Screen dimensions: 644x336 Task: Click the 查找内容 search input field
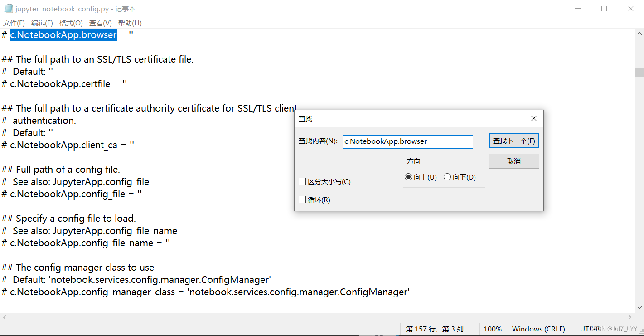(x=407, y=141)
